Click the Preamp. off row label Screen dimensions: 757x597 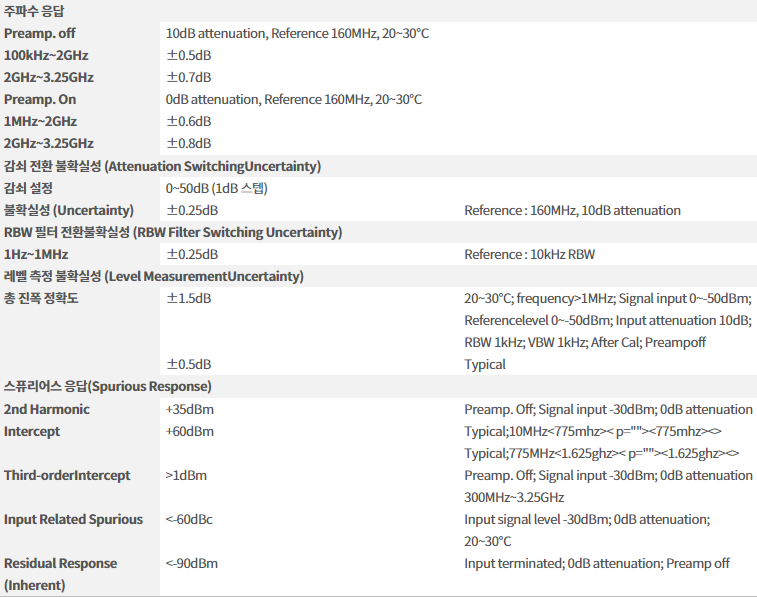pyautogui.click(x=40, y=33)
